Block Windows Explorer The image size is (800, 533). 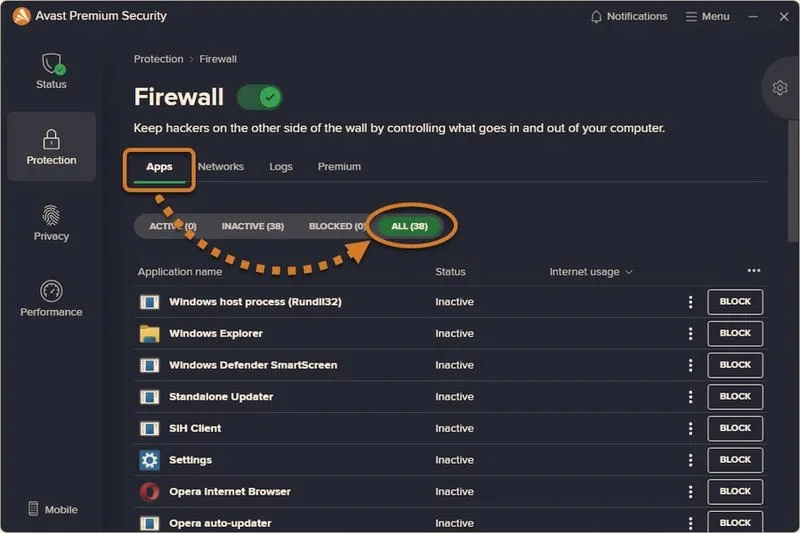coord(735,334)
